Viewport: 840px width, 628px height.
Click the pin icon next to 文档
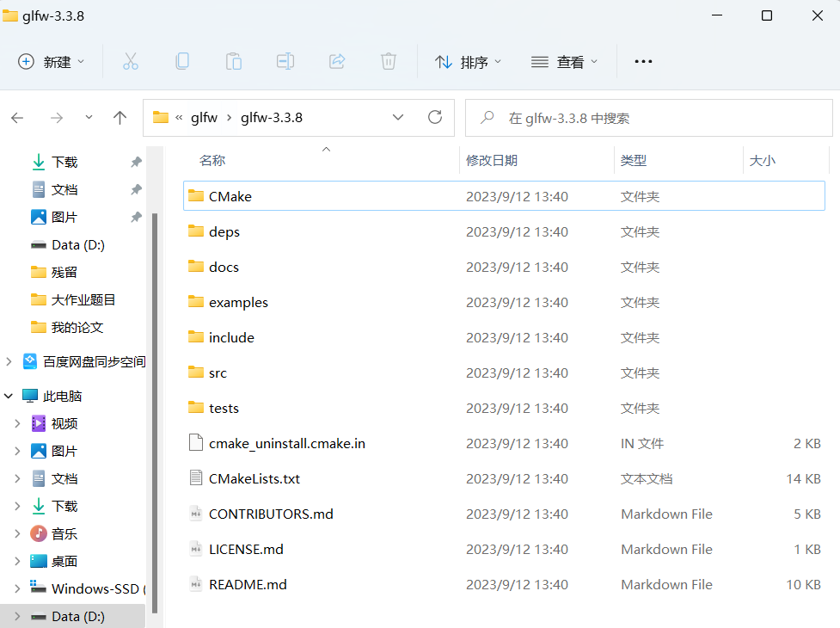[136, 189]
